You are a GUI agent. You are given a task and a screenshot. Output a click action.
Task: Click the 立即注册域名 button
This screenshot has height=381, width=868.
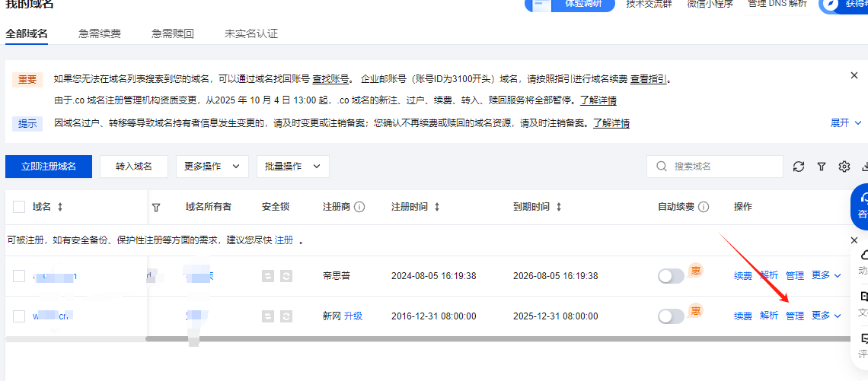(49, 167)
